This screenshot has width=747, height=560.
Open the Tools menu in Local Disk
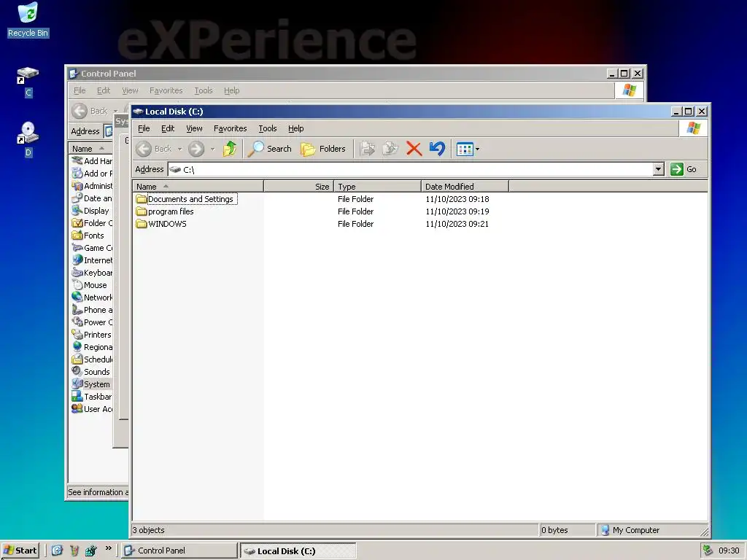point(267,128)
